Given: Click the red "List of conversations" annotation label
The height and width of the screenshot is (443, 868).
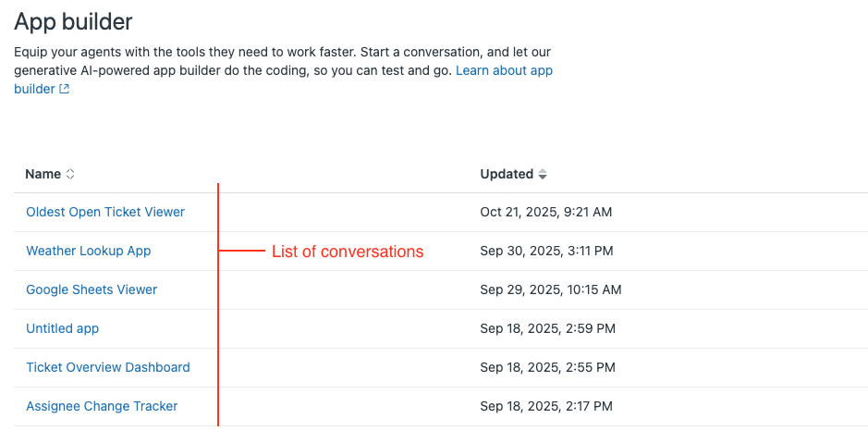Looking at the screenshot, I should [x=348, y=252].
